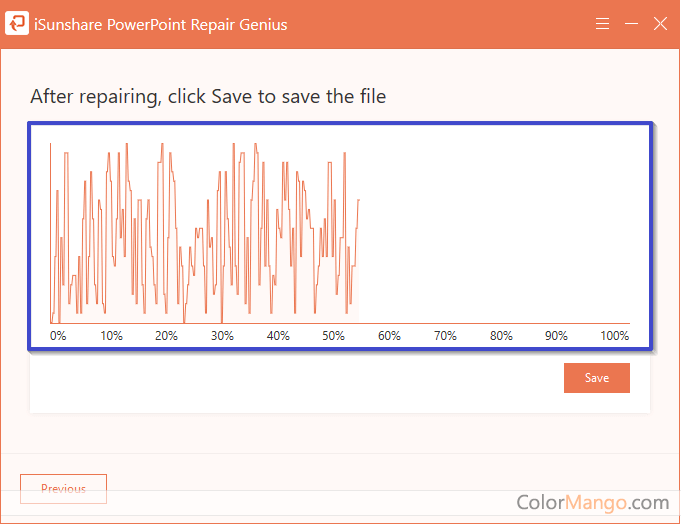The width and height of the screenshot is (681, 525).
Task: Click the 40% axis label
Action: [x=278, y=336]
